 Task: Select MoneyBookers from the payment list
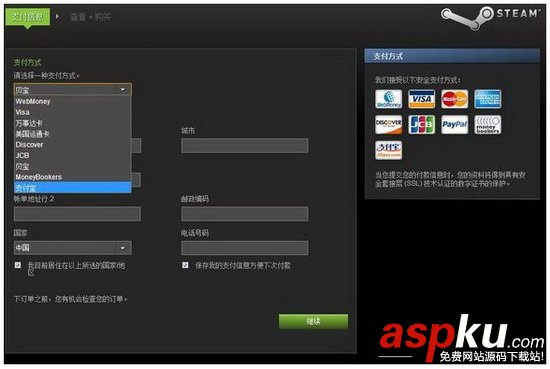(73, 177)
